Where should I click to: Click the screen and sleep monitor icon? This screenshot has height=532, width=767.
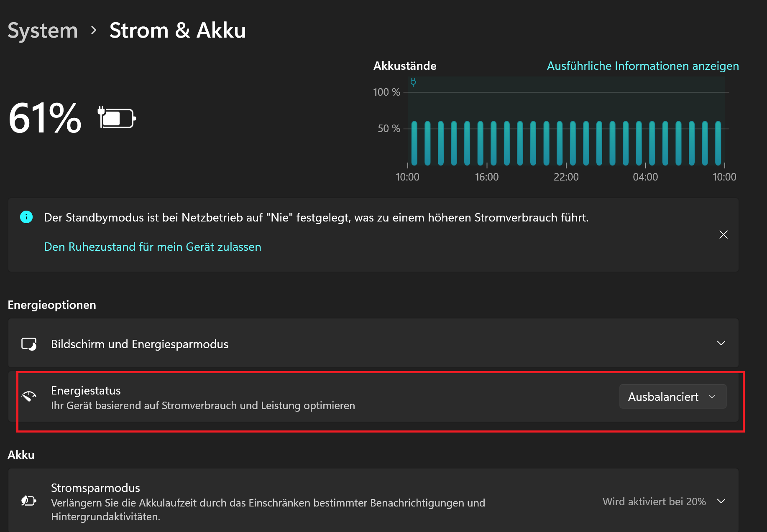click(29, 344)
